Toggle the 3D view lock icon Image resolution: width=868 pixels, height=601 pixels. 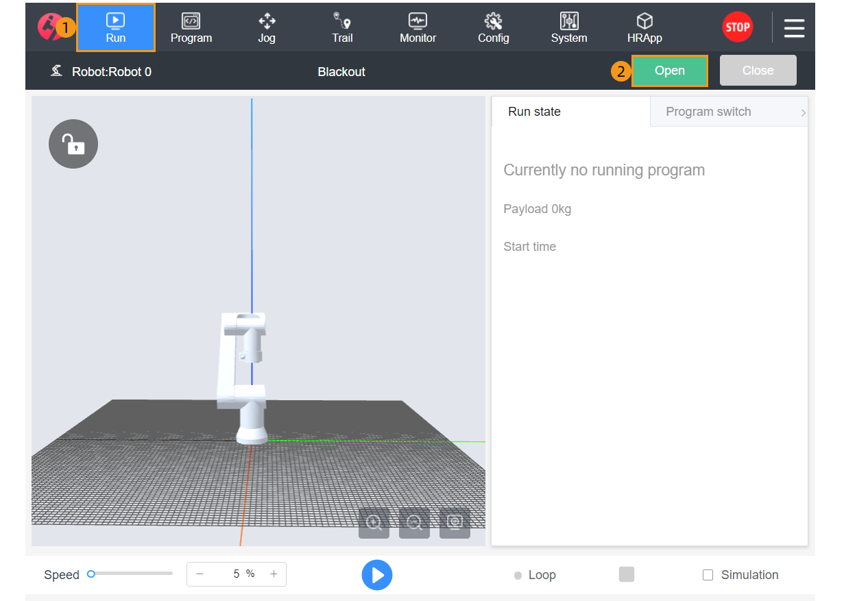[73, 144]
